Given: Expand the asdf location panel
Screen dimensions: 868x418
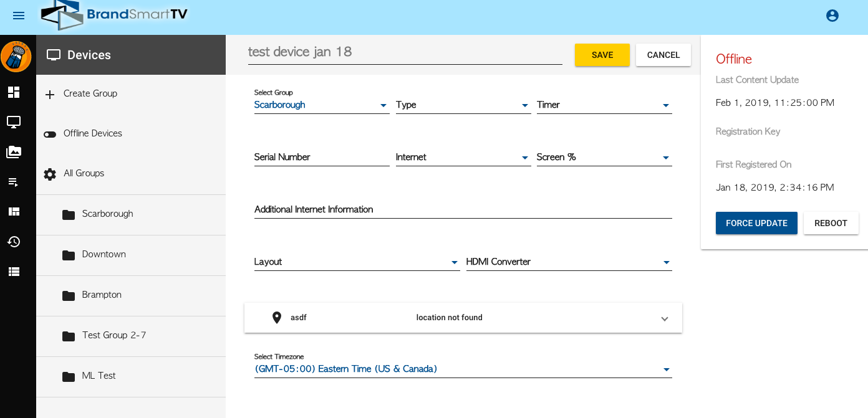Looking at the screenshot, I should (664, 318).
